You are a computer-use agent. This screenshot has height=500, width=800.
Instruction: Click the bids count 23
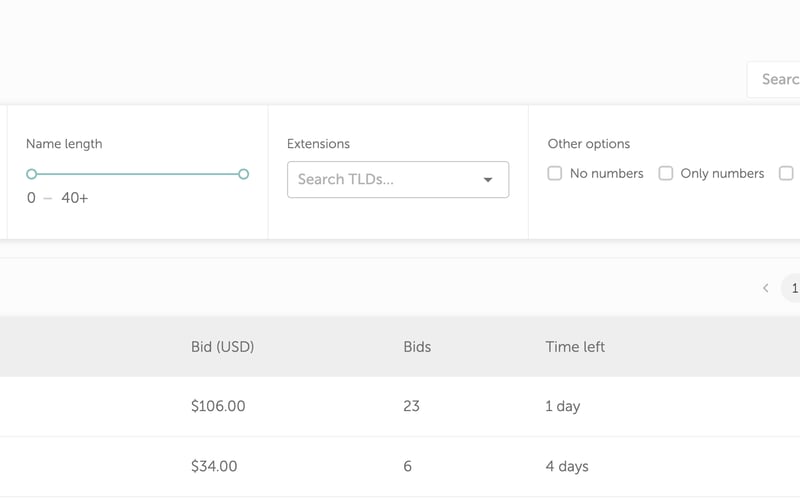411,406
